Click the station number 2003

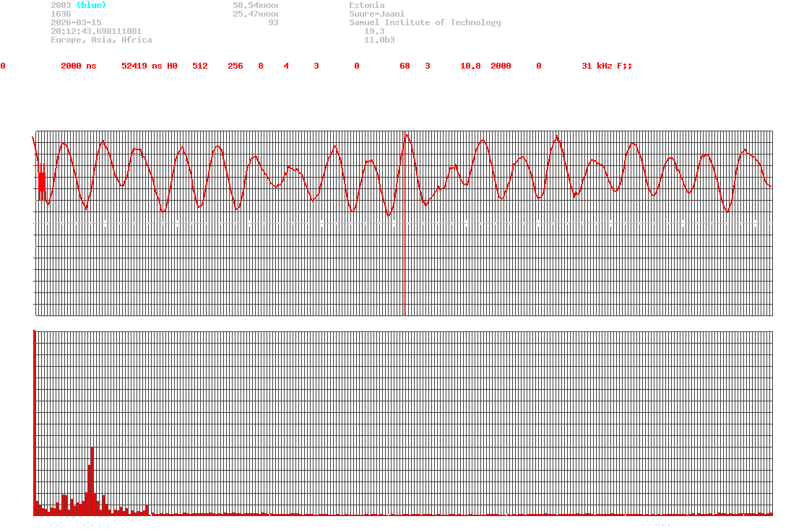point(61,5)
